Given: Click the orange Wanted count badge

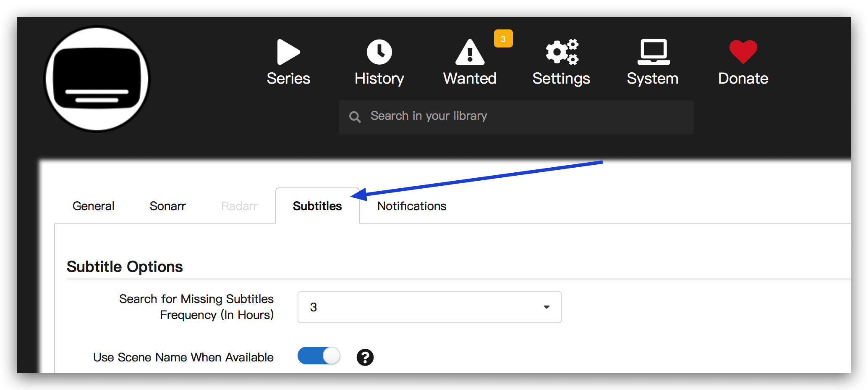Looking at the screenshot, I should [x=503, y=39].
